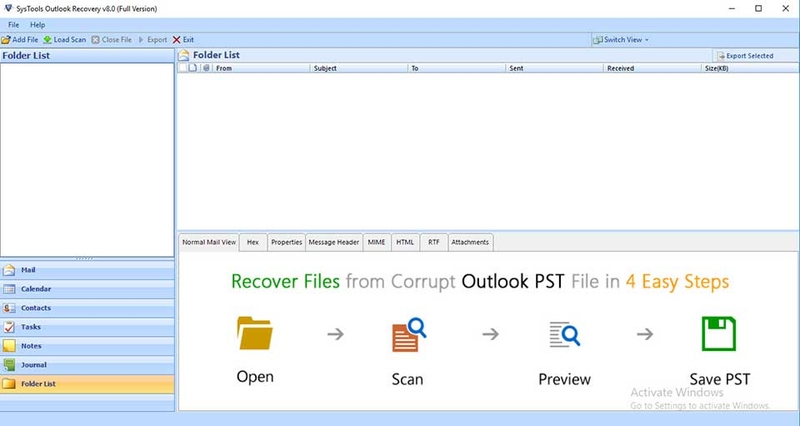
Task: Switch to the RTF tab
Action: (434, 242)
